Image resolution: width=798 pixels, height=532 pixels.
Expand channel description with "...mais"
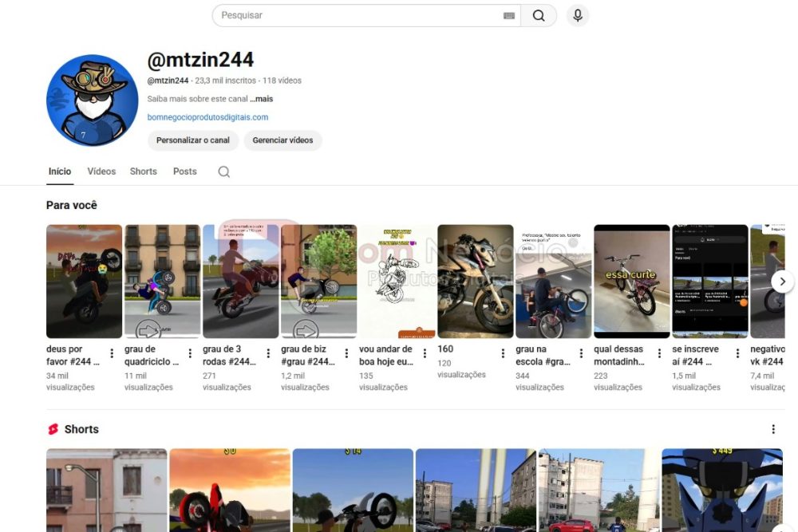(x=261, y=99)
